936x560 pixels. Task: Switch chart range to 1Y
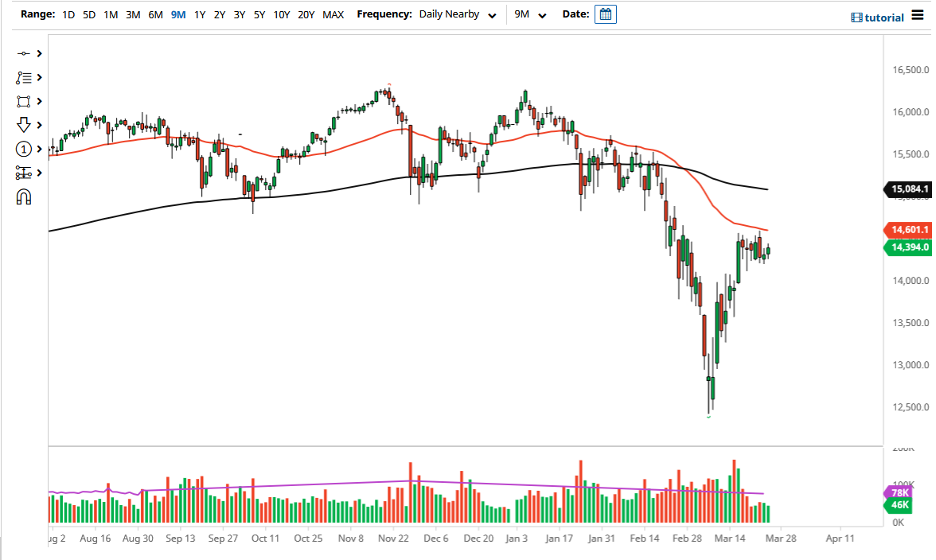[200, 14]
